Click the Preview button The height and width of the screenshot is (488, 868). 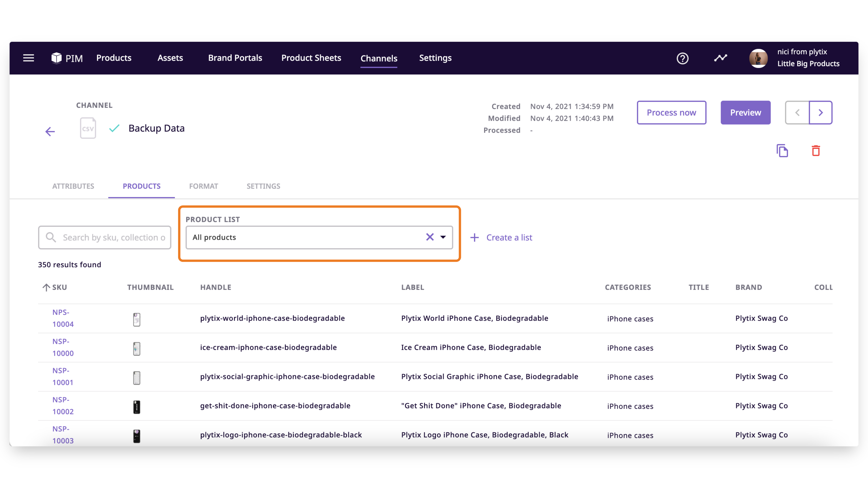[x=745, y=113]
